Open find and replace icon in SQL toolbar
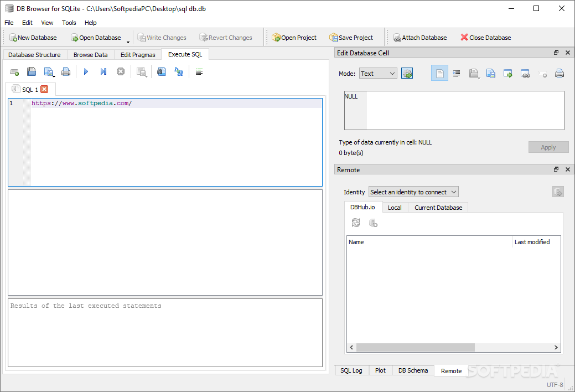The width and height of the screenshot is (575, 392). click(x=179, y=71)
